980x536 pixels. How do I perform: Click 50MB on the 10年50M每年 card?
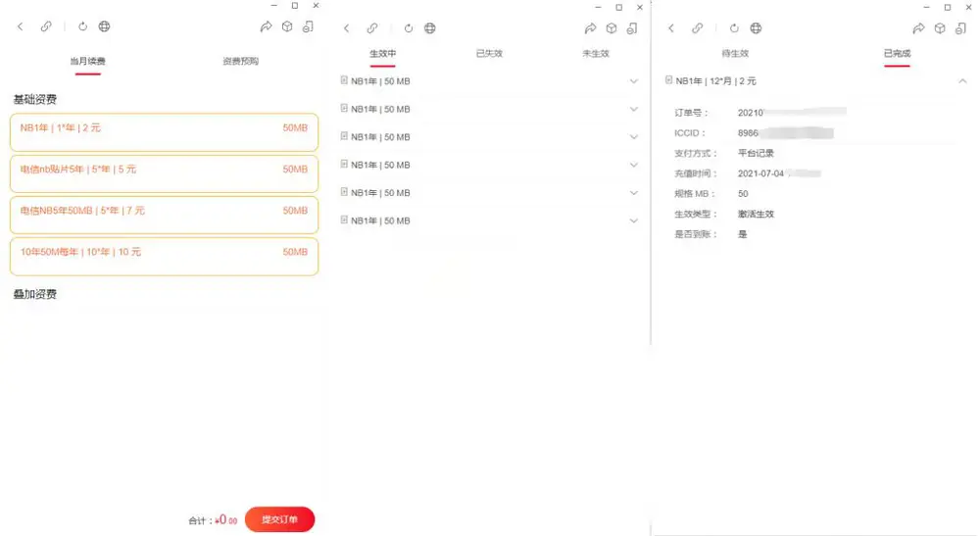(295, 252)
